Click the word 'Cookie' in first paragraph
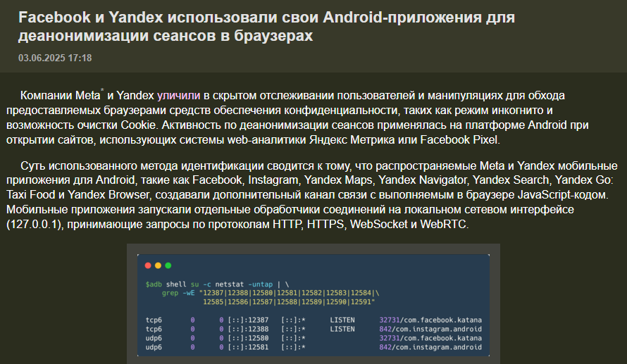The height and width of the screenshot is (364, 627). point(137,125)
